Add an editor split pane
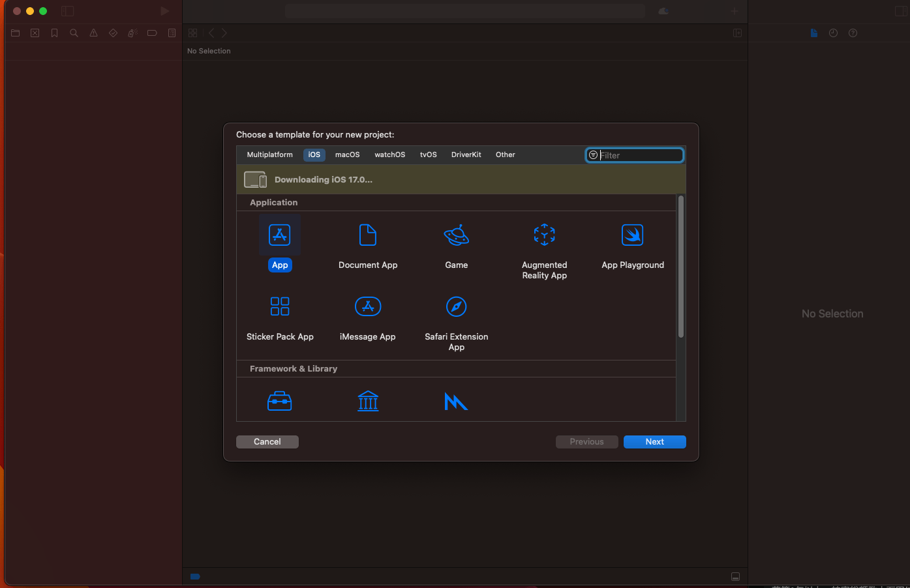This screenshot has height=588, width=910. [738, 33]
